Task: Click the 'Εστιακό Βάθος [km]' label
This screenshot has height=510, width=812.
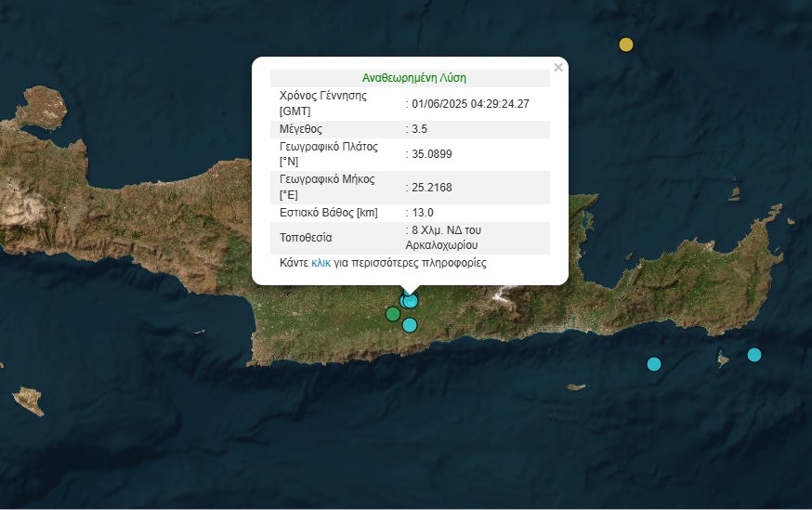Action: click(329, 213)
